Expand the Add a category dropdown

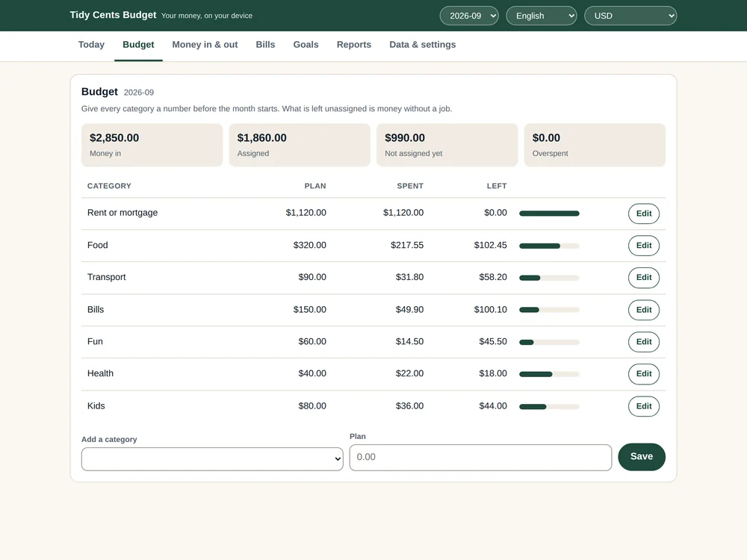click(212, 459)
